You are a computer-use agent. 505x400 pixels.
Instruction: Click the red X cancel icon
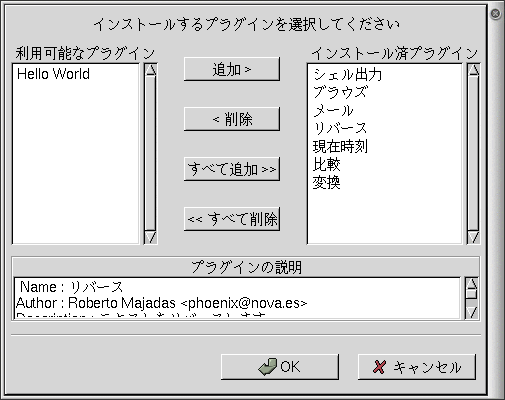point(379,367)
